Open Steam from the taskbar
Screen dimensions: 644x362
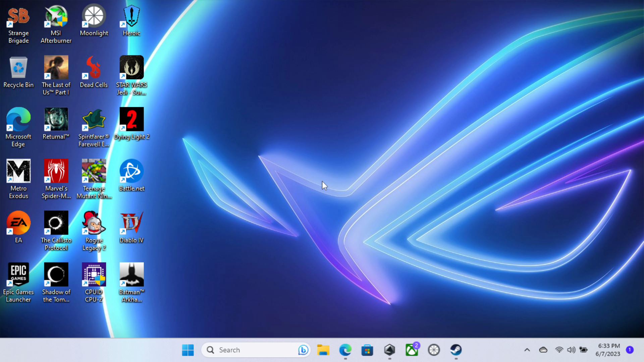pyautogui.click(x=456, y=350)
